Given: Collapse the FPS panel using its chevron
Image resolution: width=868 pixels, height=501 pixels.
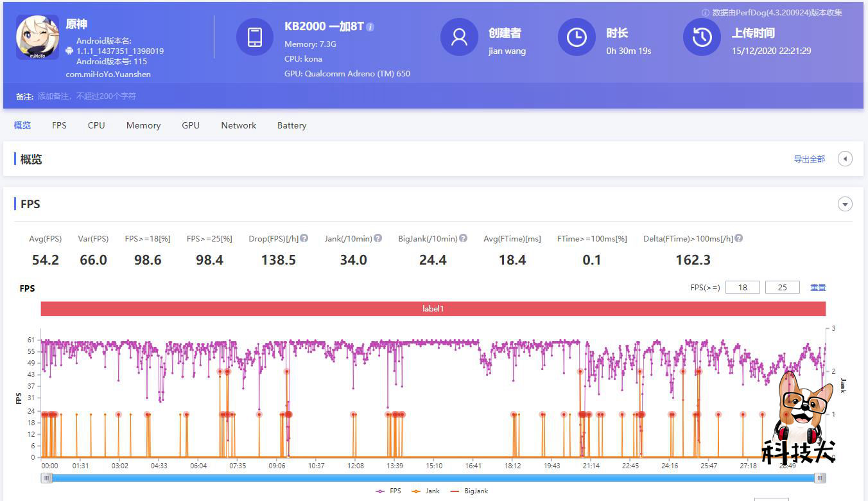Looking at the screenshot, I should click(x=845, y=204).
